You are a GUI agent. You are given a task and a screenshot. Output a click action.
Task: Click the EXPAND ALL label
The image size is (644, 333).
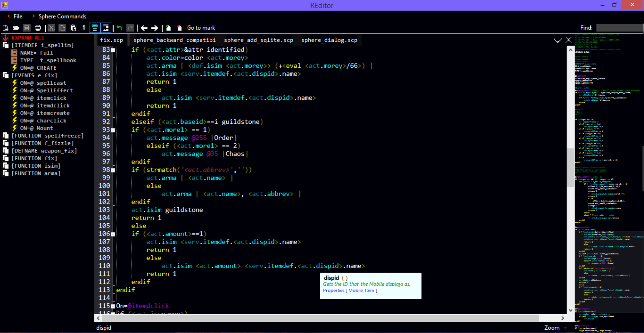(x=28, y=38)
